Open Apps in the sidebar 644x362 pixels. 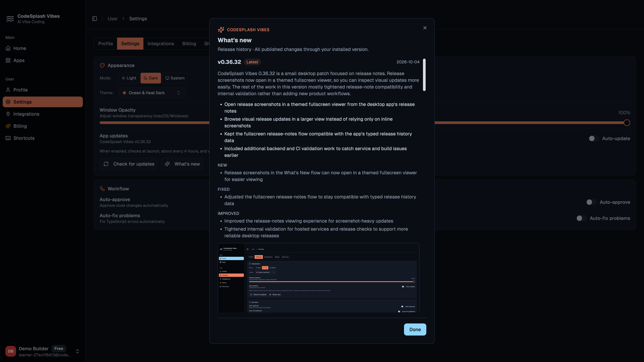pos(43,61)
